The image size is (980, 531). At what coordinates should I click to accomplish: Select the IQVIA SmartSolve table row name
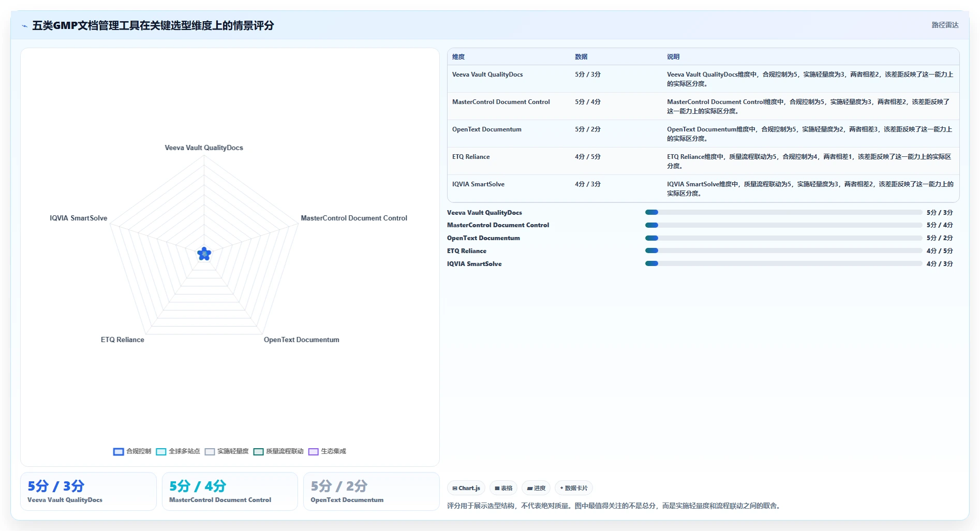point(478,184)
